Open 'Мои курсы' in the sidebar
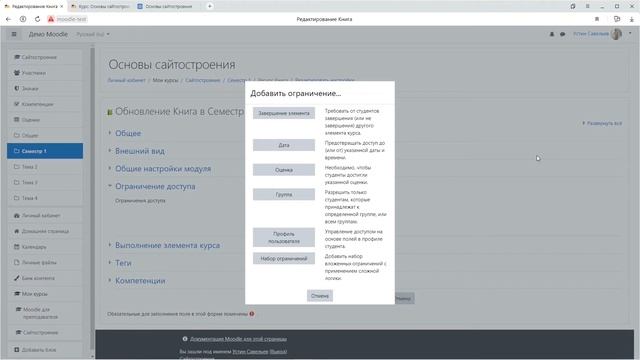 point(45,293)
